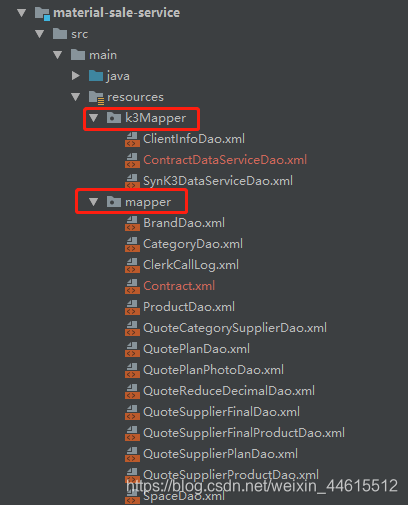Image resolution: width=408 pixels, height=505 pixels.
Task: Select file ClientInfoDao.xml
Action: [194, 139]
